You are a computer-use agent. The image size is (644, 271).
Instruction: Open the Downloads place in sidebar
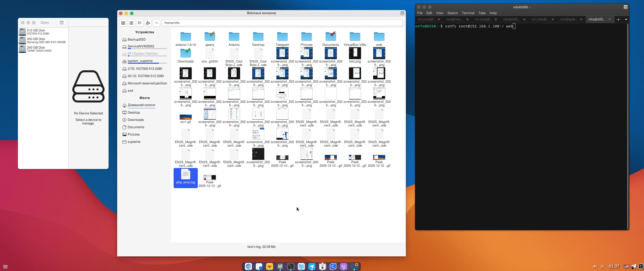click(x=136, y=120)
